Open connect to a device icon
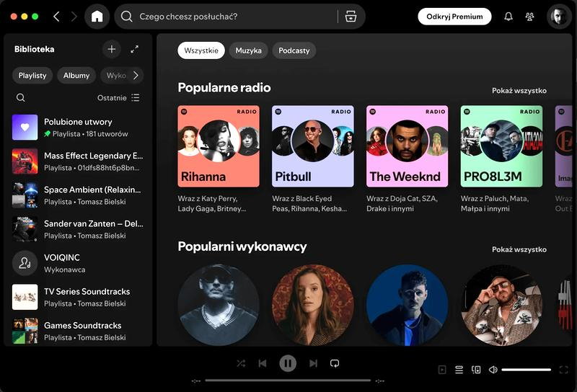The height and width of the screenshot is (392, 577). click(x=476, y=370)
